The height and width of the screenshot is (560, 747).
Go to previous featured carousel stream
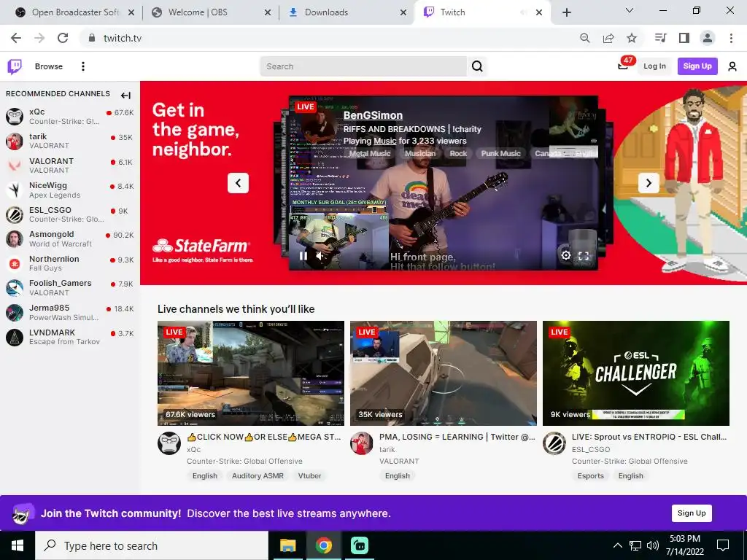(239, 183)
